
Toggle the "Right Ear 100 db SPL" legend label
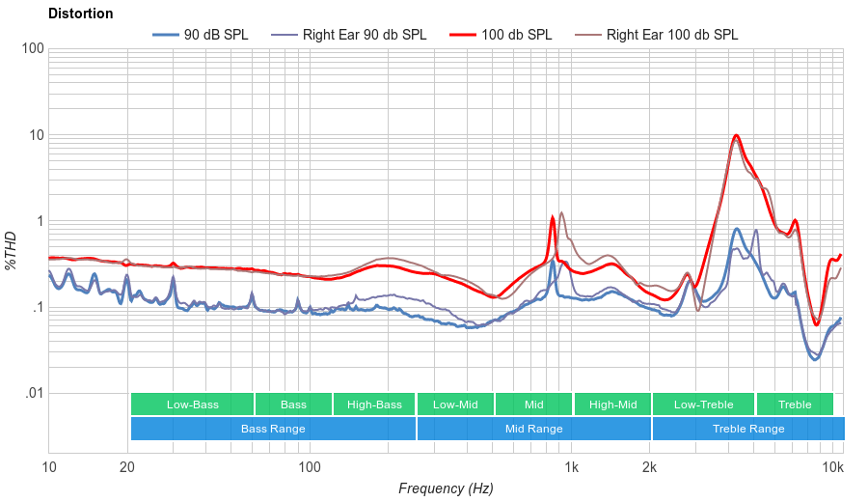[671, 35]
